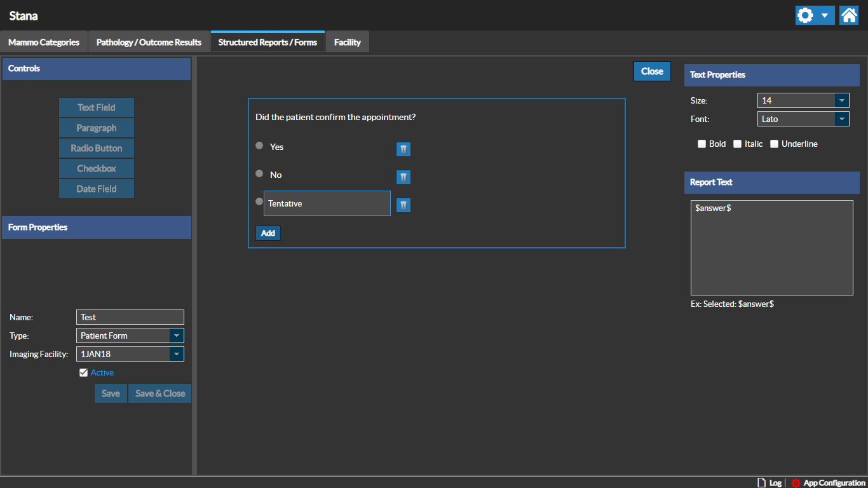The width and height of the screenshot is (868, 488).
Task: Open App Configuration gear in status bar
Action: tap(796, 483)
